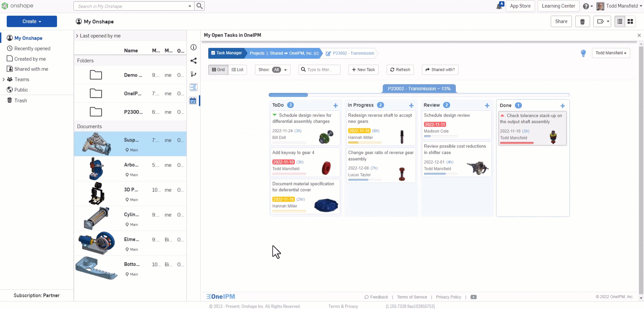
Task: Add a new task to the Review column
Action: (x=487, y=105)
